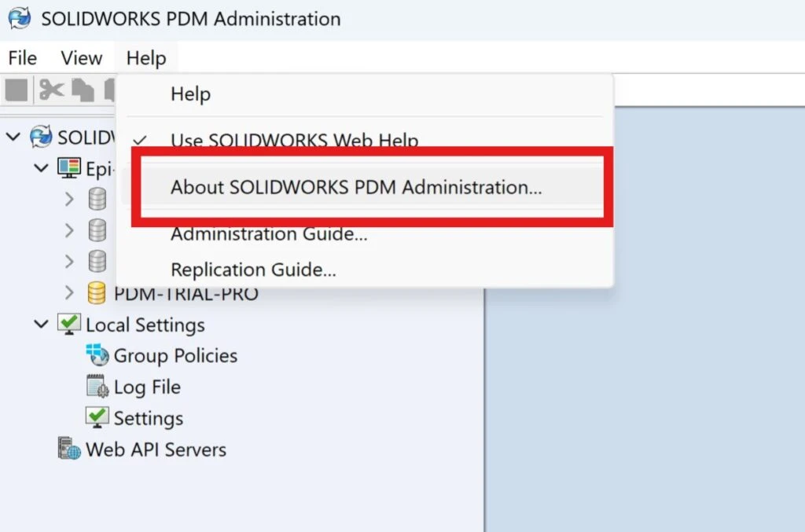805x532 pixels.
Task: Collapse the Local Settings section
Action: (40, 325)
